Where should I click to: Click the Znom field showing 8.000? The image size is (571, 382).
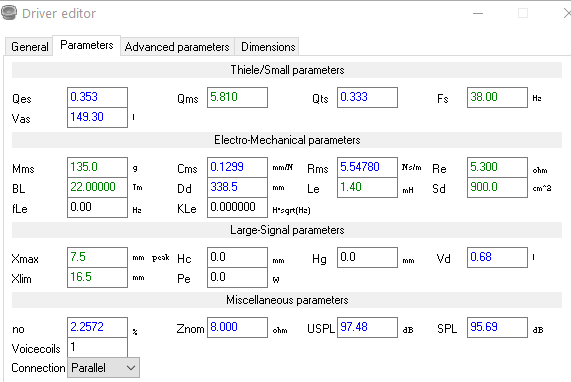click(237, 327)
